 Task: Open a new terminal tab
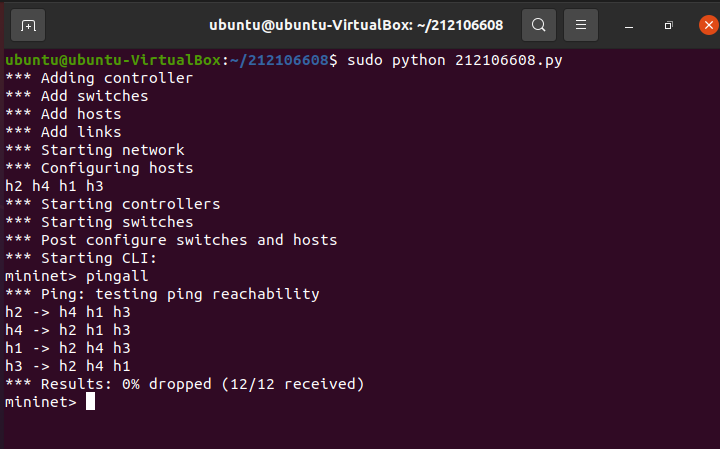[x=28, y=26]
